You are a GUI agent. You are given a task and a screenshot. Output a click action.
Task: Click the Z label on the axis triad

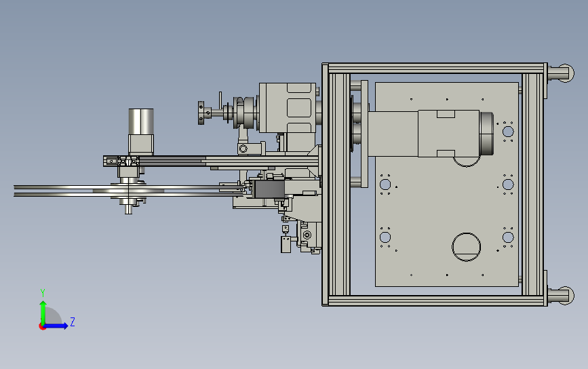(x=73, y=322)
